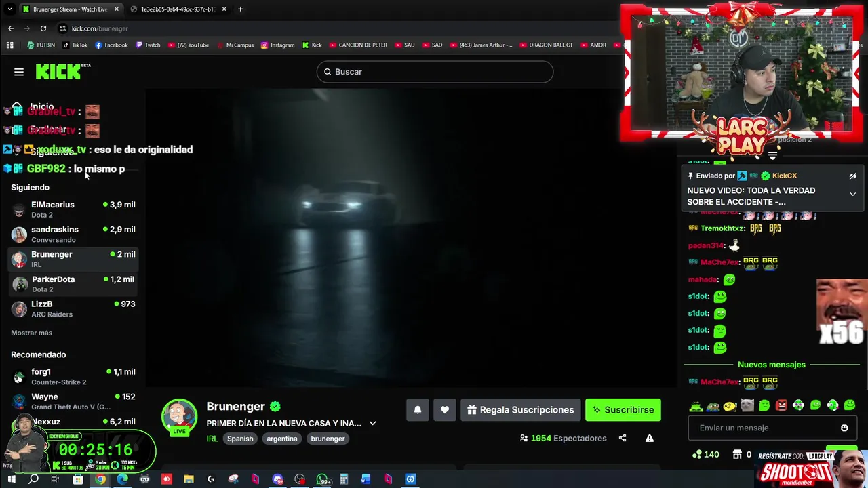Viewport: 868px width, 488px height.
Task: Click the heart follow button
Action: [x=445, y=409]
